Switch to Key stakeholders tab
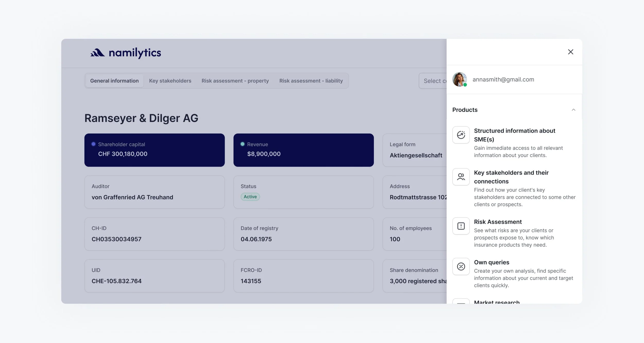Viewport: 644px width, 343px height. pyautogui.click(x=170, y=81)
